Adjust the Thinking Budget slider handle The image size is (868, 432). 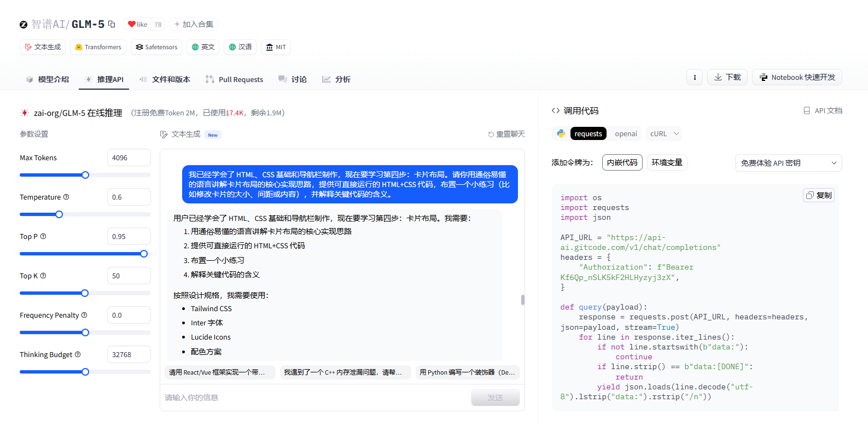(x=85, y=372)
